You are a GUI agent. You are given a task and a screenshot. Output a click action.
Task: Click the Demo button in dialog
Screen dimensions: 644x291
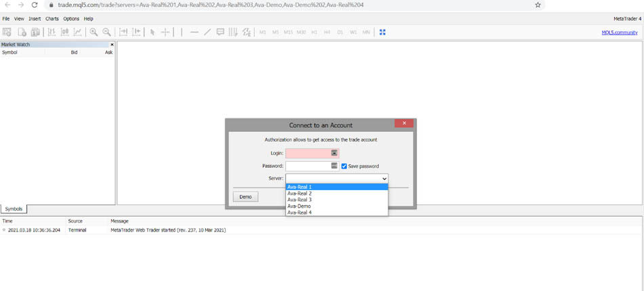tap(245, 197)
